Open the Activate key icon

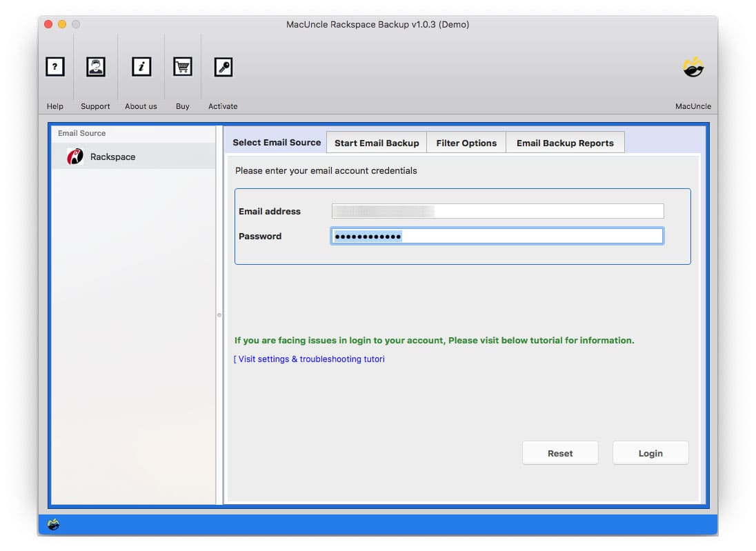point(223,66)
